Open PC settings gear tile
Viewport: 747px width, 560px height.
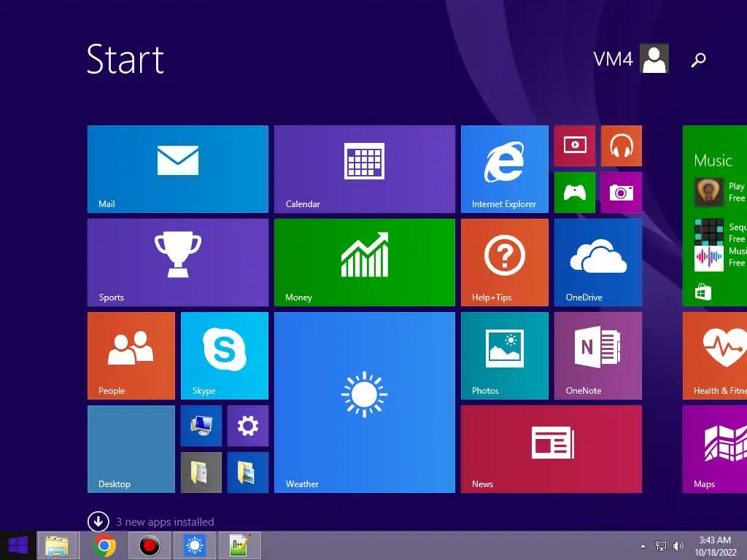click(x=248, y=426)
